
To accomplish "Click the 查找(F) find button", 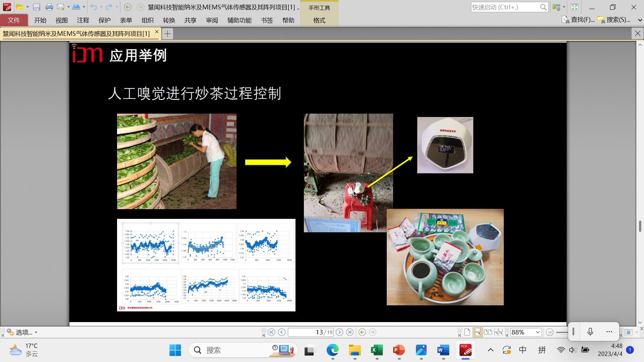I will [579, 20].
